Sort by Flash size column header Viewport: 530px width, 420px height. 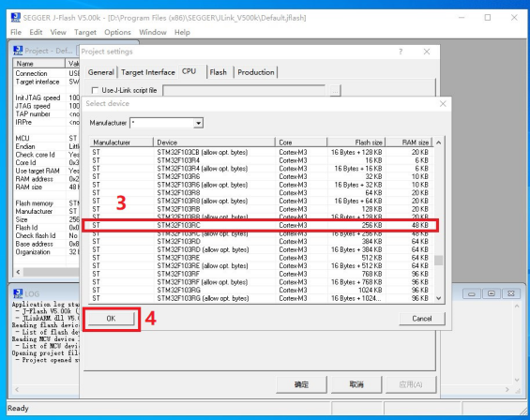click(356, 142)
